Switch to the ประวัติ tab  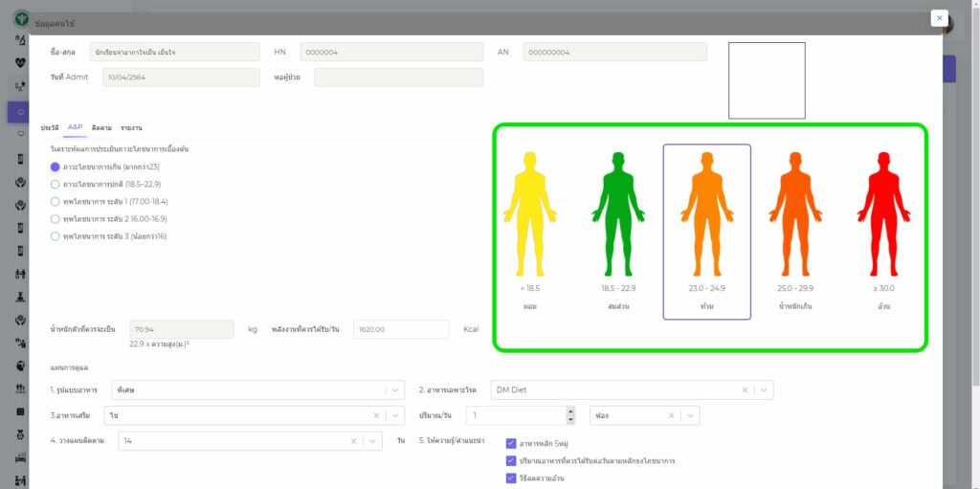pyautogui.click(x=50, y=127)
